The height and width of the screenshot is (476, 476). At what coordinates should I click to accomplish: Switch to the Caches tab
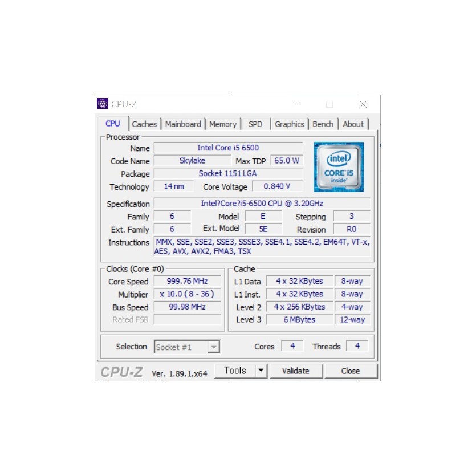tap(144, 124)
